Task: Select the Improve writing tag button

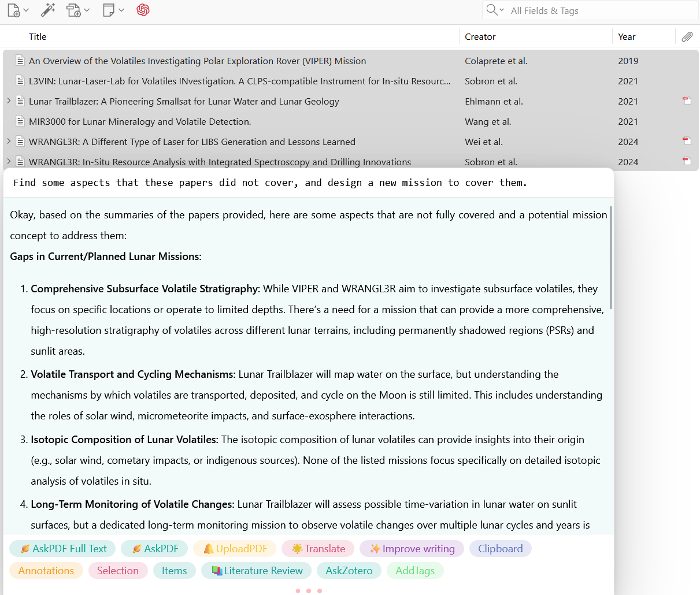Action: point(412,549)
